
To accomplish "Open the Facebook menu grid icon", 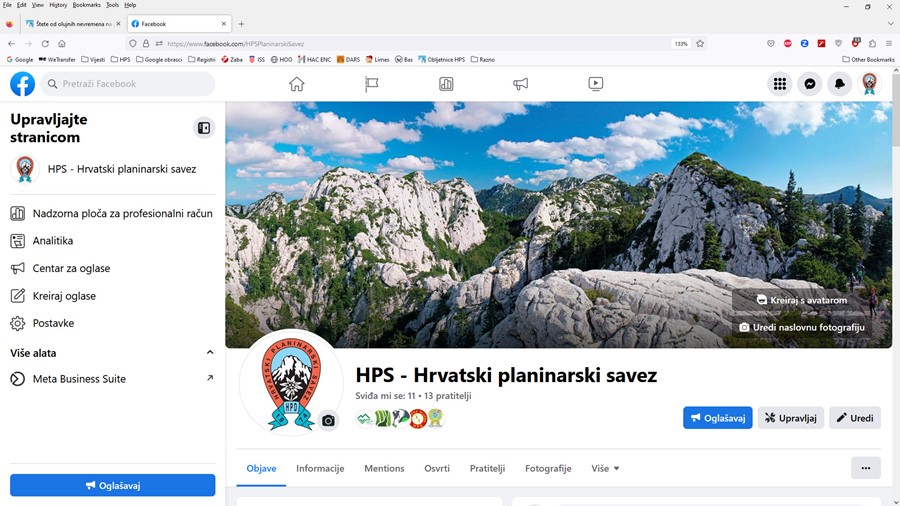I will pyautogui.click(x=779, y=84).
